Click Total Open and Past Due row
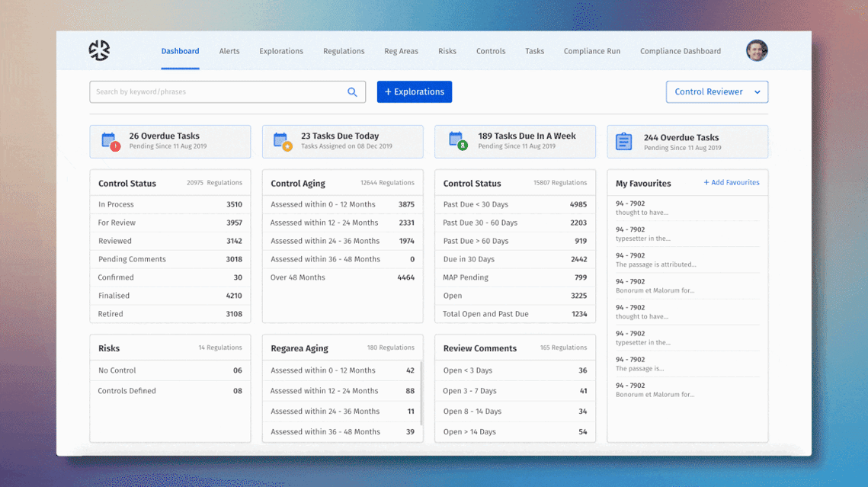Image resolution: width=868 pixels, height=487 pixels. pos(515,314)
